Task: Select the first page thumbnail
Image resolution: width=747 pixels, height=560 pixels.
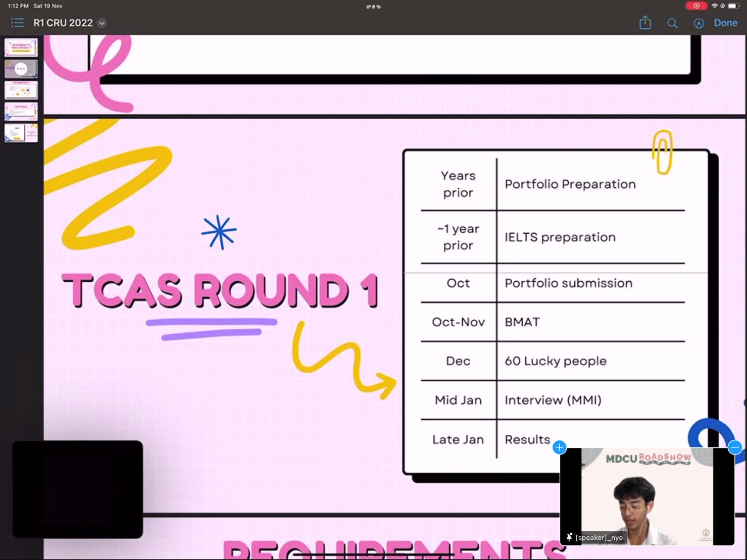Action: (21, 47)
